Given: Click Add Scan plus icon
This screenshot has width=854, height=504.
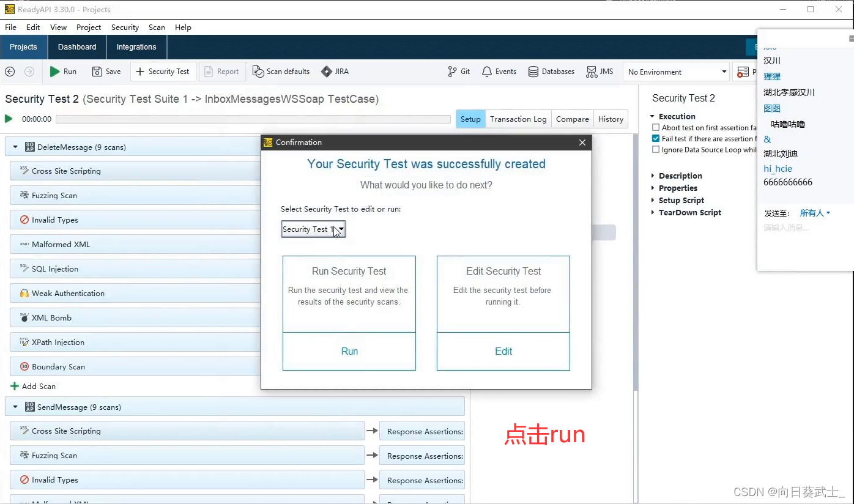Looking at the screenshot, I should (15, 387).
